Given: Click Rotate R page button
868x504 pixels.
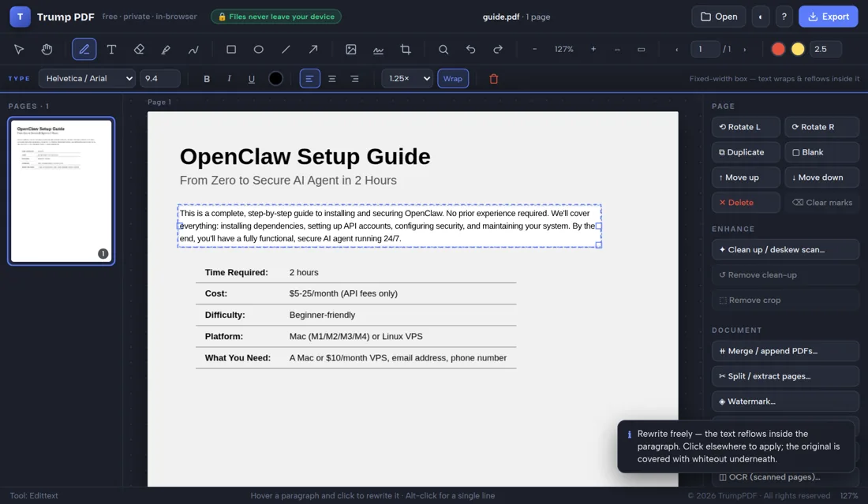Looking at the screenshot, I should click(821, 127).
